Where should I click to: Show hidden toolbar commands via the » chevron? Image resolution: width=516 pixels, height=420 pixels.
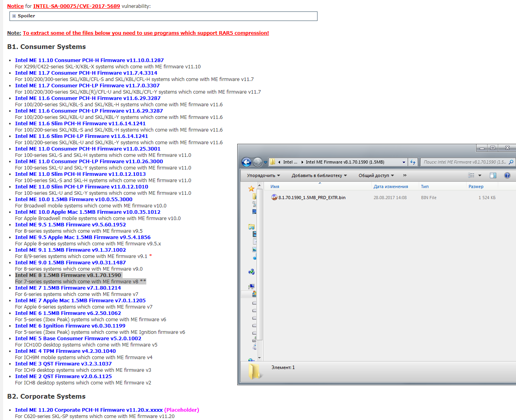(404, 175)
